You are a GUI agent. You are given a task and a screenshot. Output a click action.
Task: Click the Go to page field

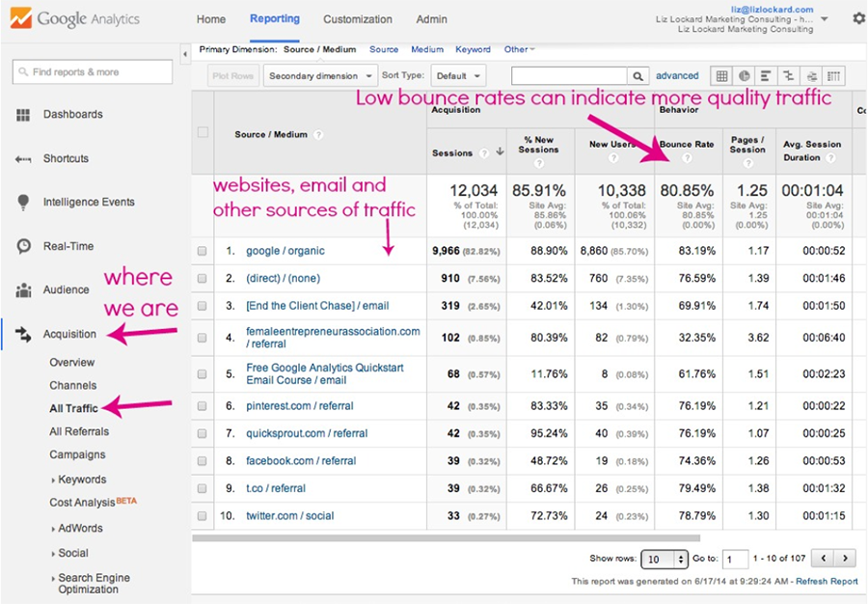pyautogui.click(x=736, y=560)
